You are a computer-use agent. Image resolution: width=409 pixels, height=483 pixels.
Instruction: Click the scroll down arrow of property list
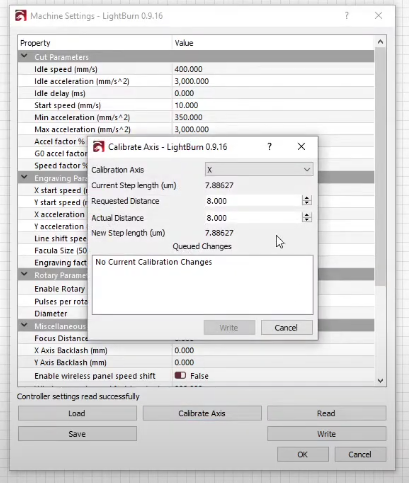point(380,381)
